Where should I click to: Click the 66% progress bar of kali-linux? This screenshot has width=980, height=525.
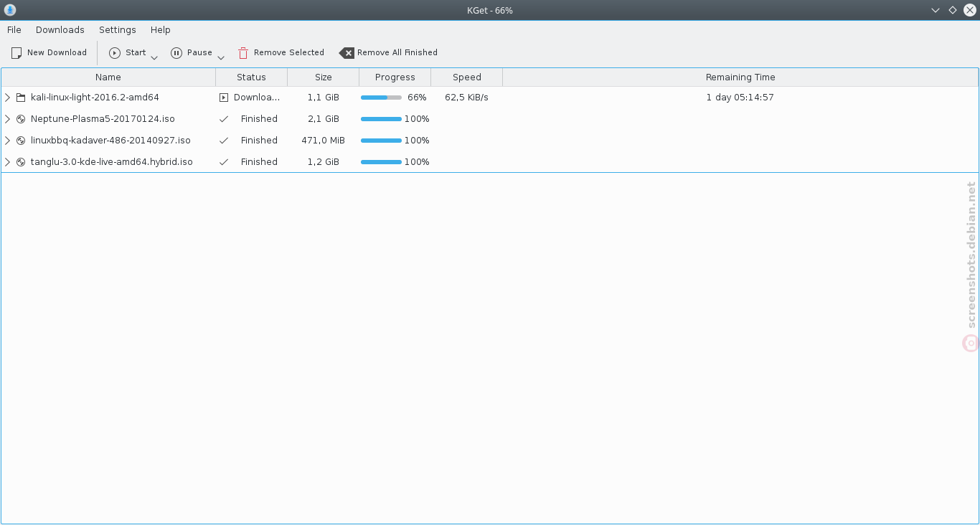click(x=381, y=98)
